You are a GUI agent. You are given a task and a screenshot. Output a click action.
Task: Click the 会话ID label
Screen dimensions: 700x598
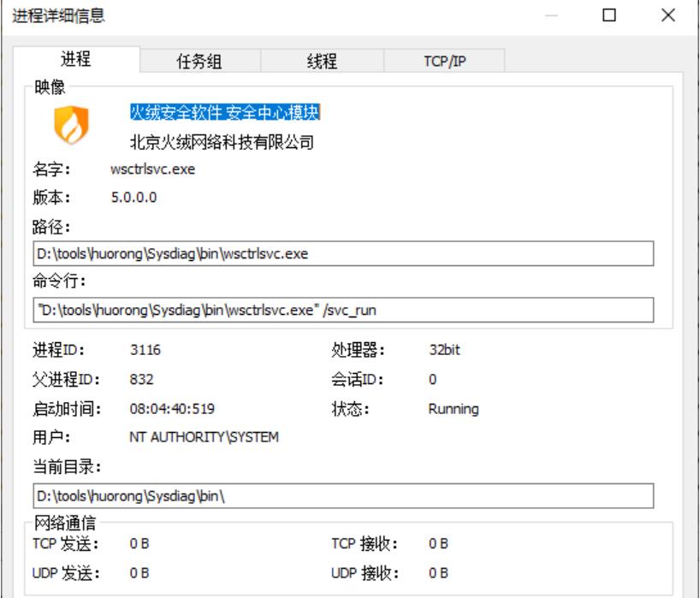[357, 379]
